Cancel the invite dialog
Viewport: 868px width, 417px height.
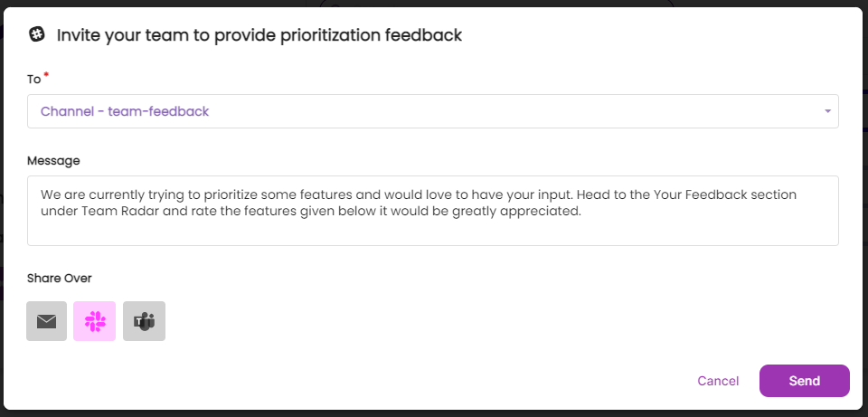(718, 381)
